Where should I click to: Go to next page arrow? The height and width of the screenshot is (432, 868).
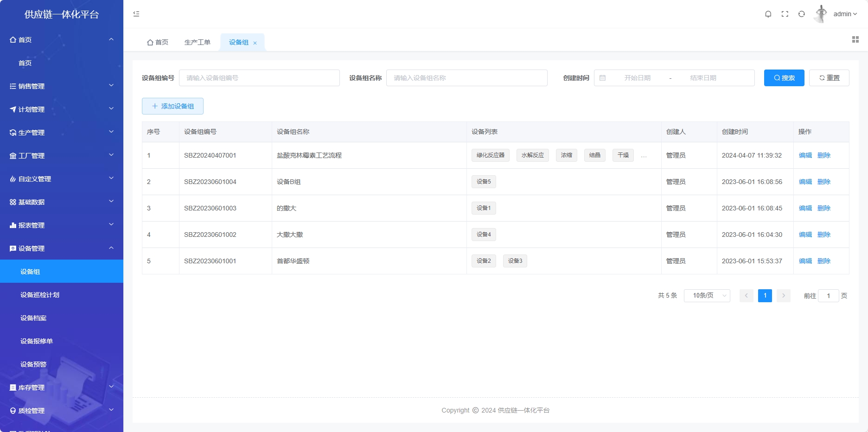(784, 296)
